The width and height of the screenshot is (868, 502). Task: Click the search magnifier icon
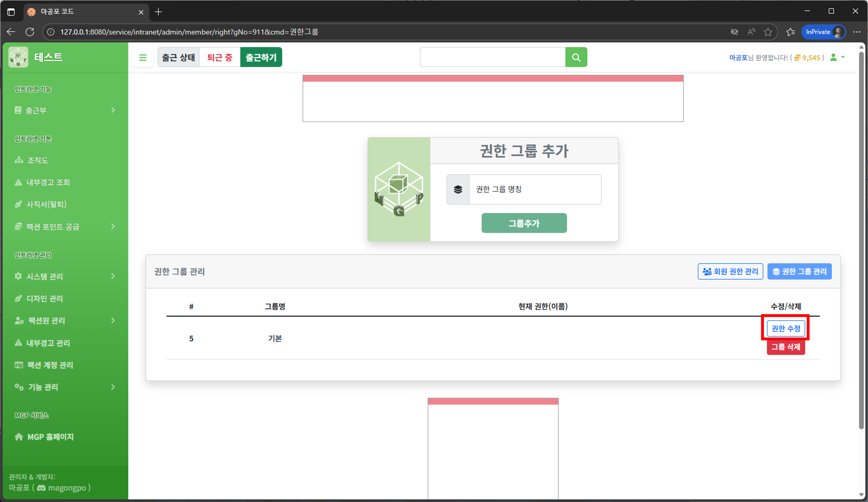576,57
